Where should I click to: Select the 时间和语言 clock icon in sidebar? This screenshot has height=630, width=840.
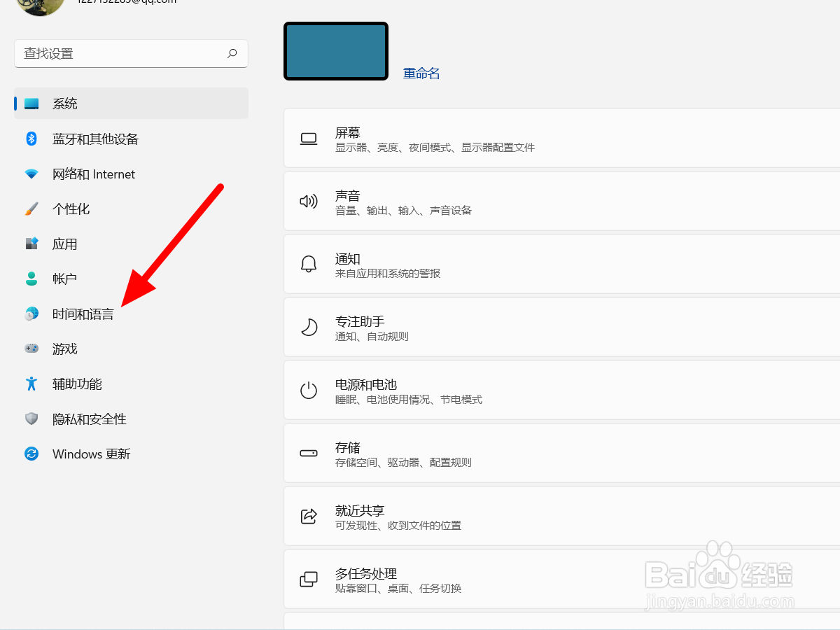[31, 314]
